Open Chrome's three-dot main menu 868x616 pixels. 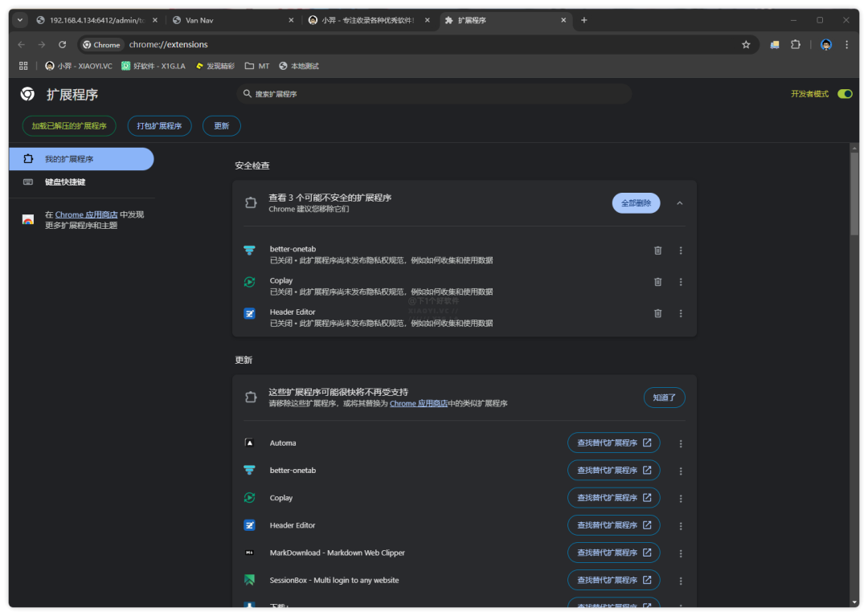(x=846, y=45)
